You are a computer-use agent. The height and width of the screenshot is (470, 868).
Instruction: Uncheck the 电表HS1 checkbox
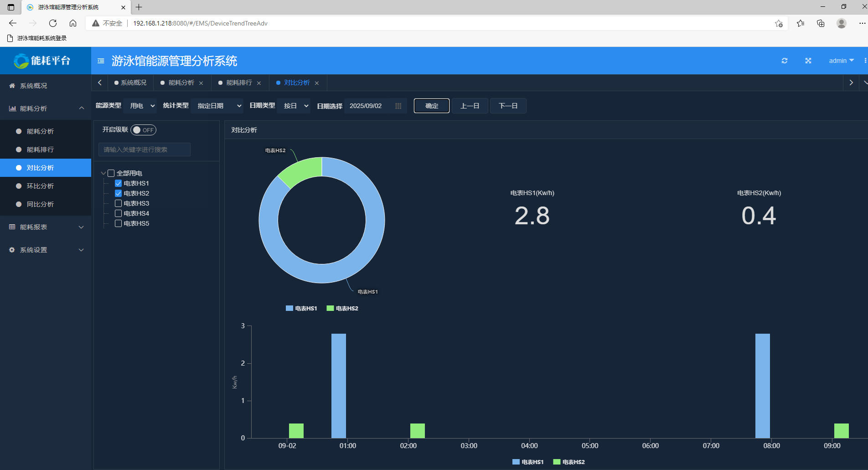point(118,183)
